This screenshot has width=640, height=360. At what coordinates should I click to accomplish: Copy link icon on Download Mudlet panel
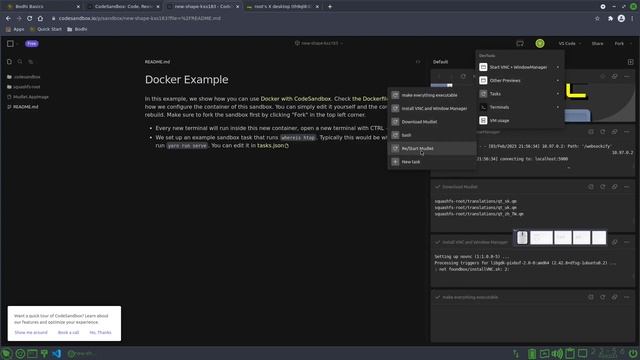(x=614, y=187)
